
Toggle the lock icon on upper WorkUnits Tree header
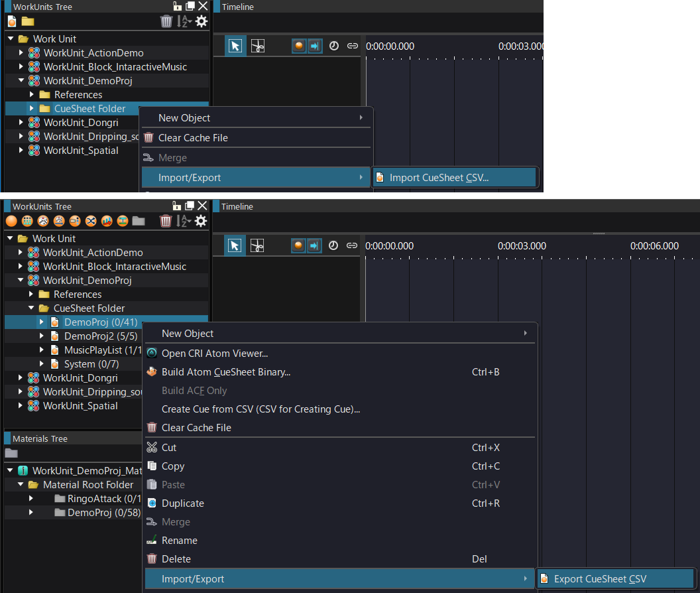tap(177, 6)
